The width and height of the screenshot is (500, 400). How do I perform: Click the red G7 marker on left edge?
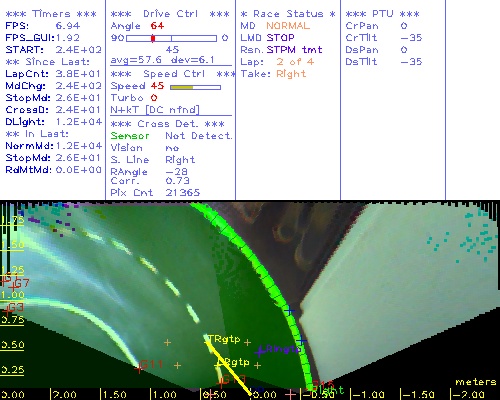coord(13,287)
